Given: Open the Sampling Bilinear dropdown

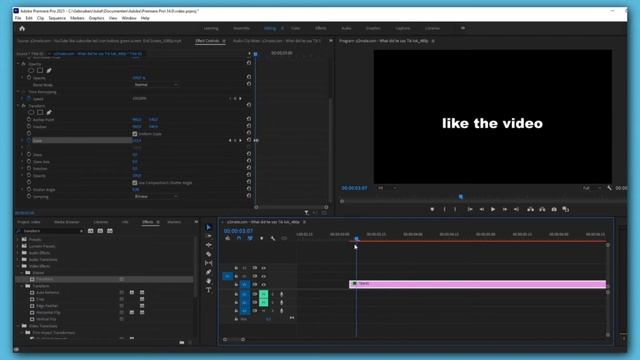Looking at the screenshot, I should click(x=156, y=196).
